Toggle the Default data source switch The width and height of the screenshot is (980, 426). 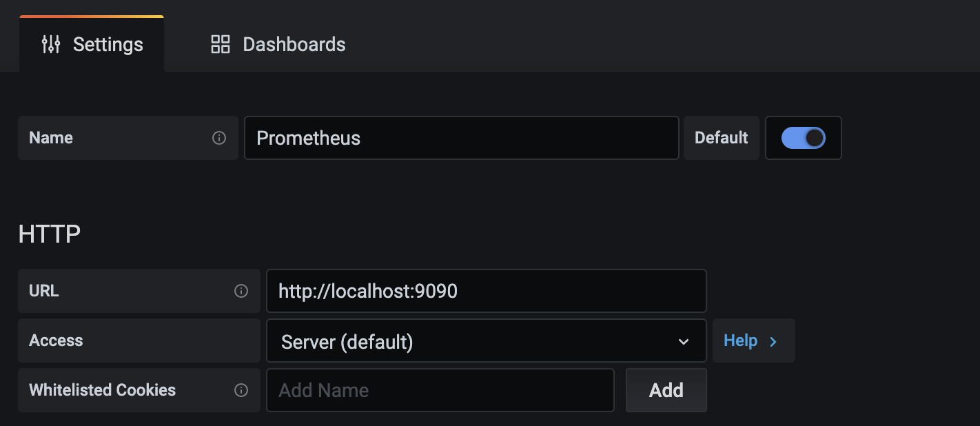(803, 138)
